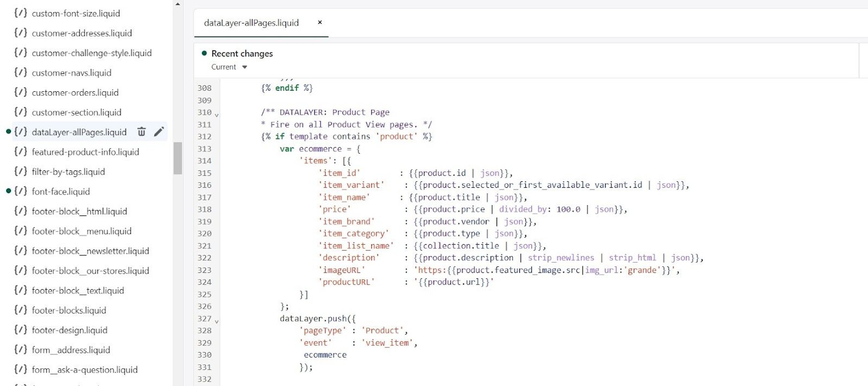The image size is (868, 386).
Task: Open the Current version dropdown
Action: 229,67
